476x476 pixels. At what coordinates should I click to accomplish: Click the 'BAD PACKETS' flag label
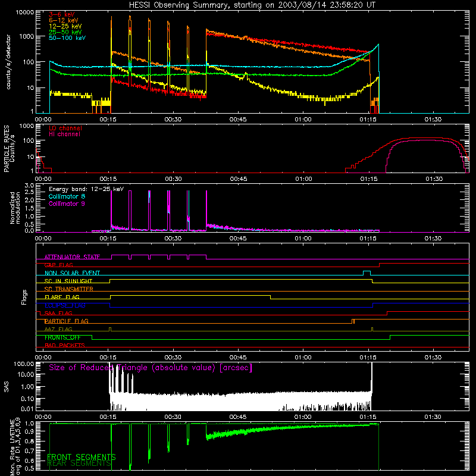(x=65, y=345)
